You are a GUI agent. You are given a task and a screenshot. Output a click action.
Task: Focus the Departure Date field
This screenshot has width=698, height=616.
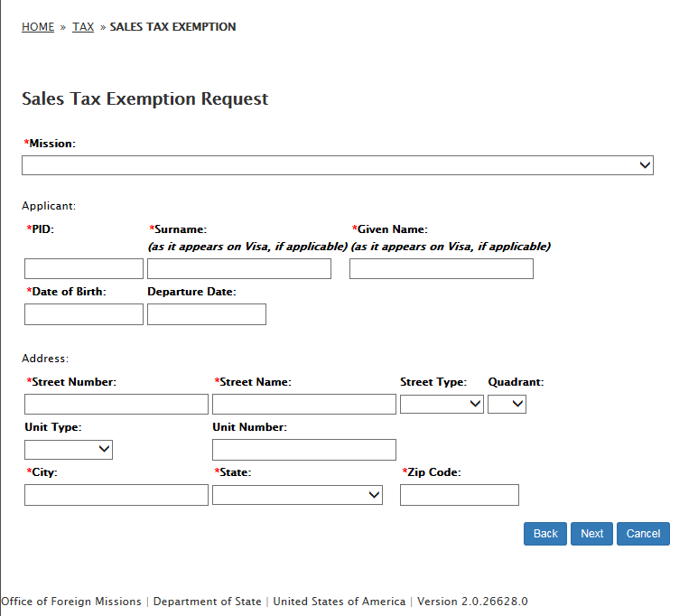207,314
